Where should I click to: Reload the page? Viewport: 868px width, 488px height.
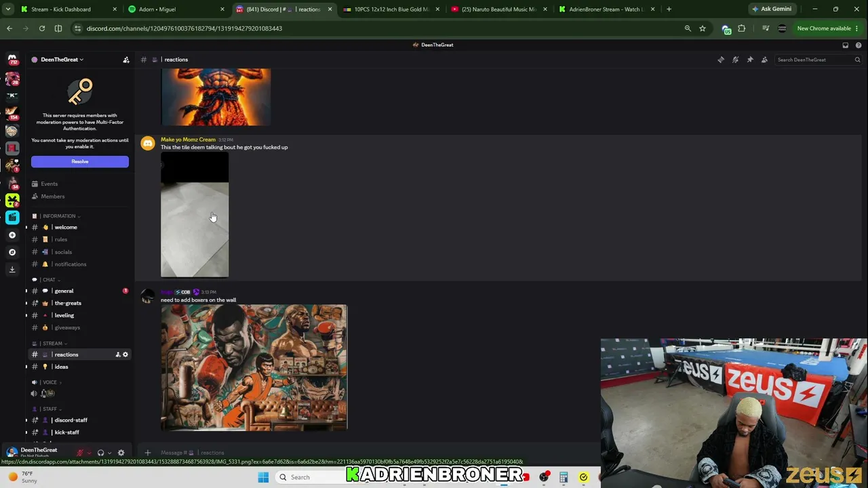pos(42,28)
